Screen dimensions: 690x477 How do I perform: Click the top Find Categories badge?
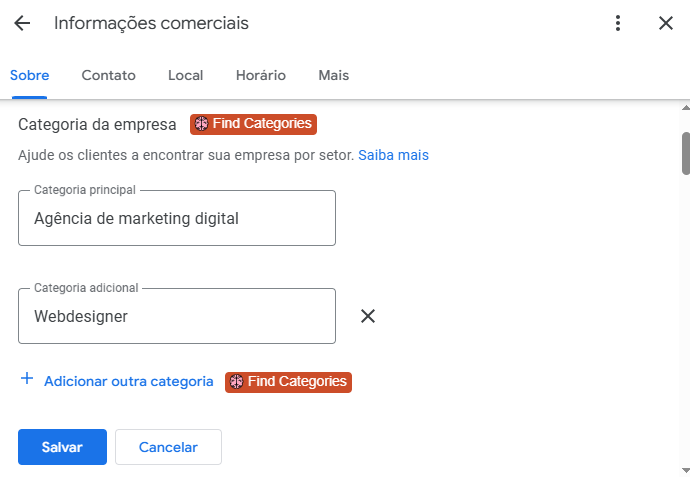click(x=253, y=124)
